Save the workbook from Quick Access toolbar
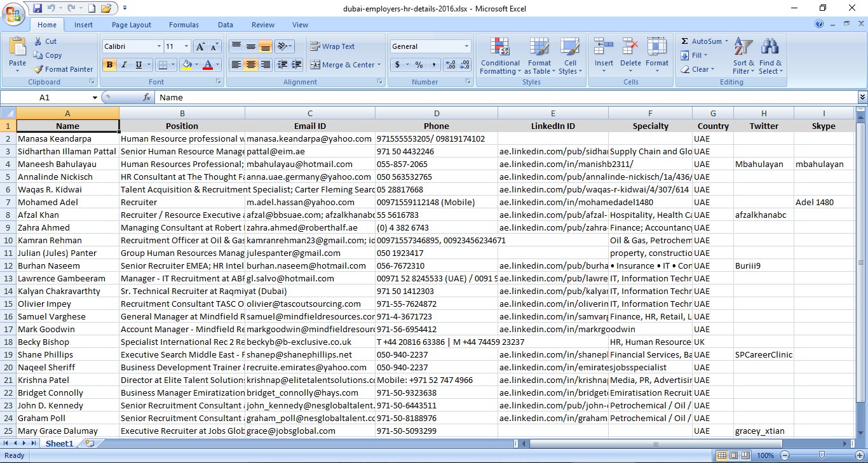The width and height of the screenshot is (868, 463). pyautogui.click(x=37, y=8)
